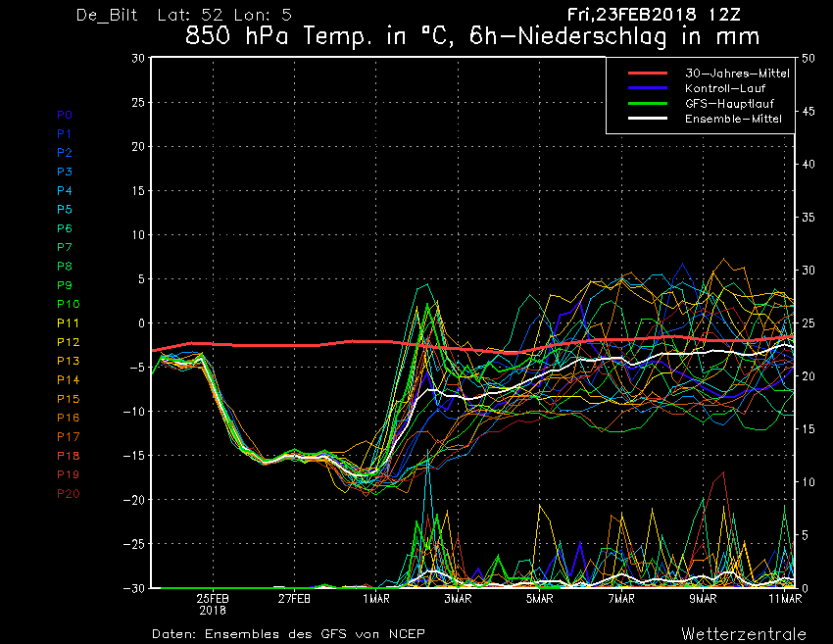Click the 25FEB 2018 date axis label
833x644 pixels.
point(213,604)
